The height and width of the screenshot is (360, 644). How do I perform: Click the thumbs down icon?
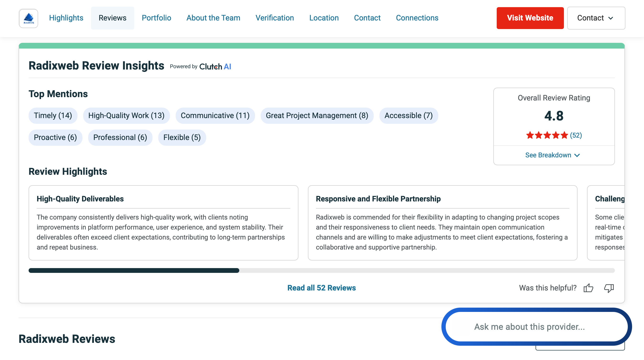tap(609, 288)
